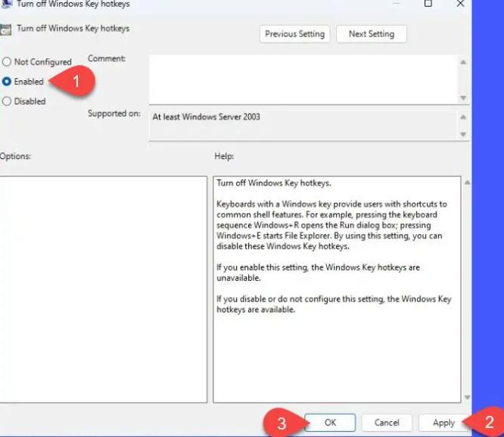Screen dimensions: 504x437
Task: Click the Help text 'Turn off Windows Key hotkeys.'
Action: 273,183
